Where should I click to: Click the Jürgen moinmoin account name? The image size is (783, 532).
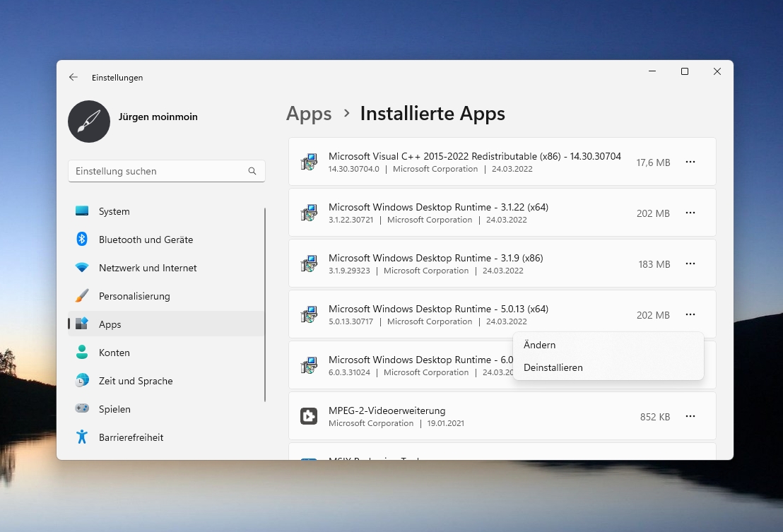[158, 117]
